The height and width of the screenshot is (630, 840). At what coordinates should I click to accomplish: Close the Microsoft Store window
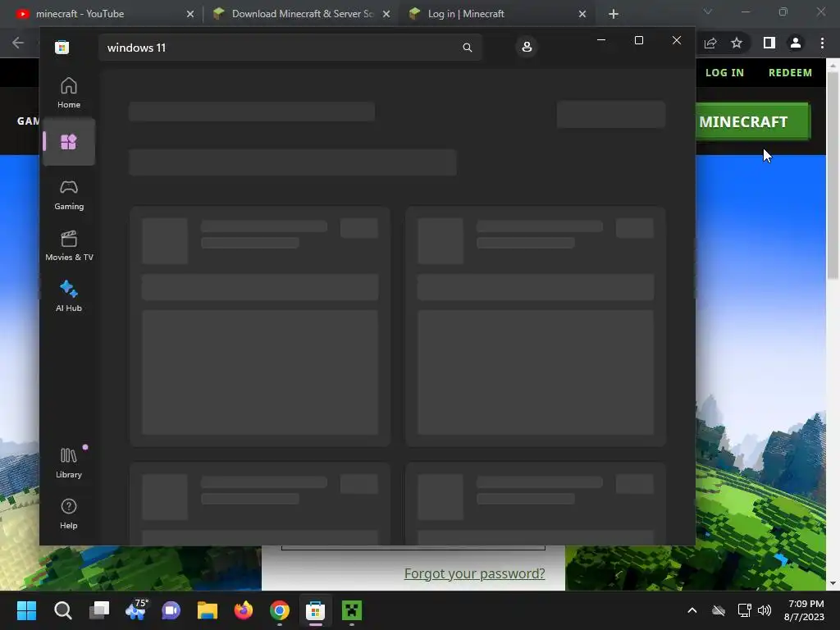(x=677, y=40)
